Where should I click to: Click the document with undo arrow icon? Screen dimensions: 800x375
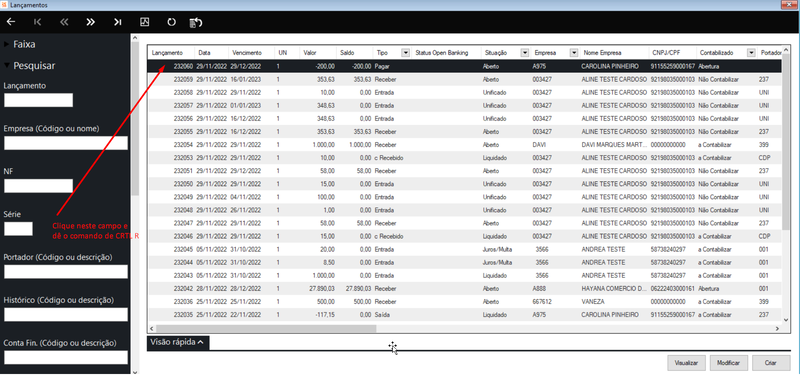(x=196, y=22)
